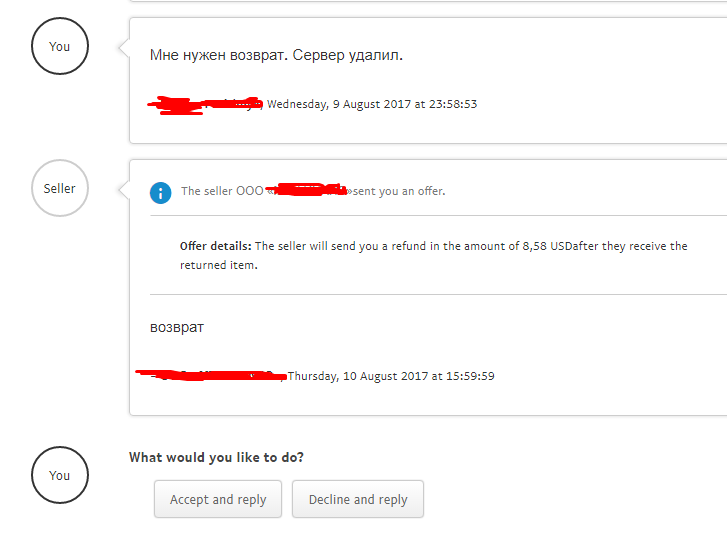Click the seller's comment "возврат"
This screenshot has width=727, height=541.
pyautogui.click(x=177, y=327)
